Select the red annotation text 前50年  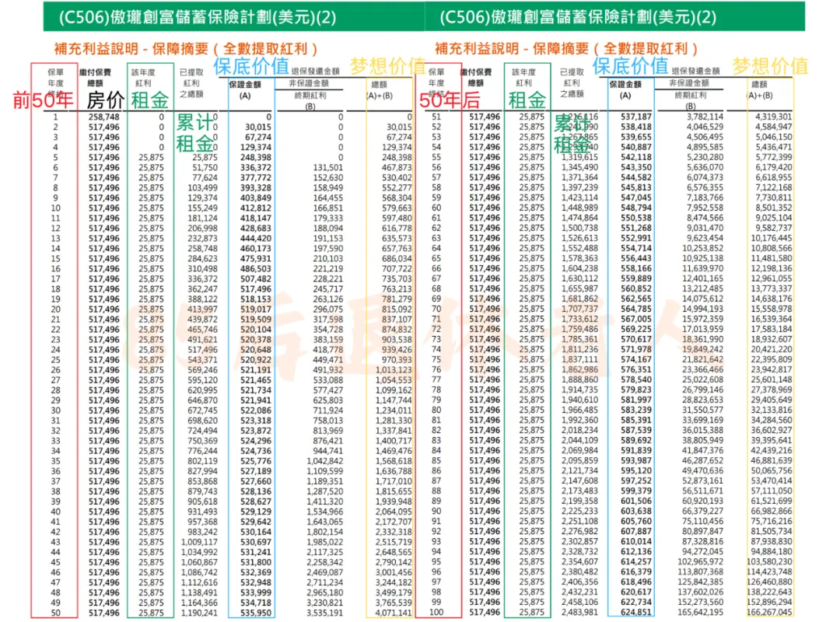(43, 100)
